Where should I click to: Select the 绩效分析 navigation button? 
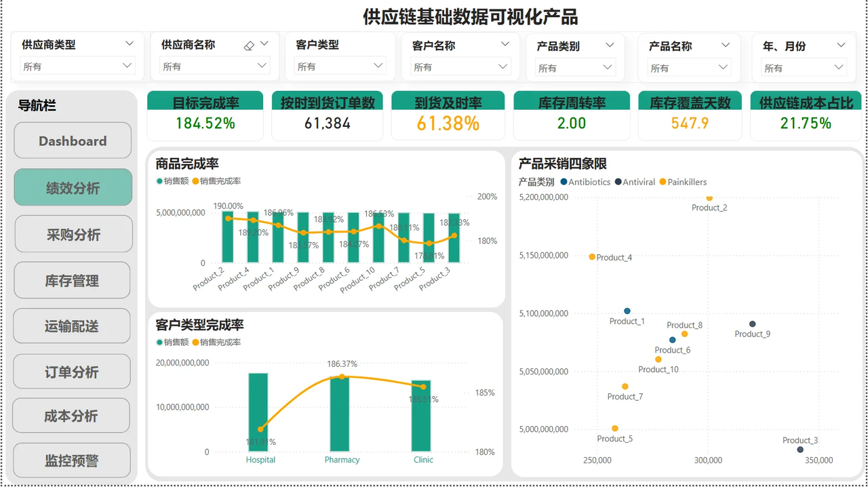pyautogui.click(x=73, y=187)
